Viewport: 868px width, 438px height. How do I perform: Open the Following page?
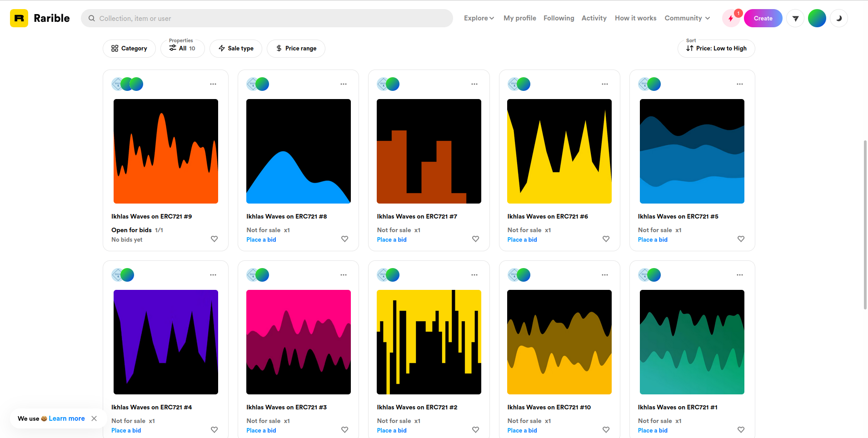[559, 18]
